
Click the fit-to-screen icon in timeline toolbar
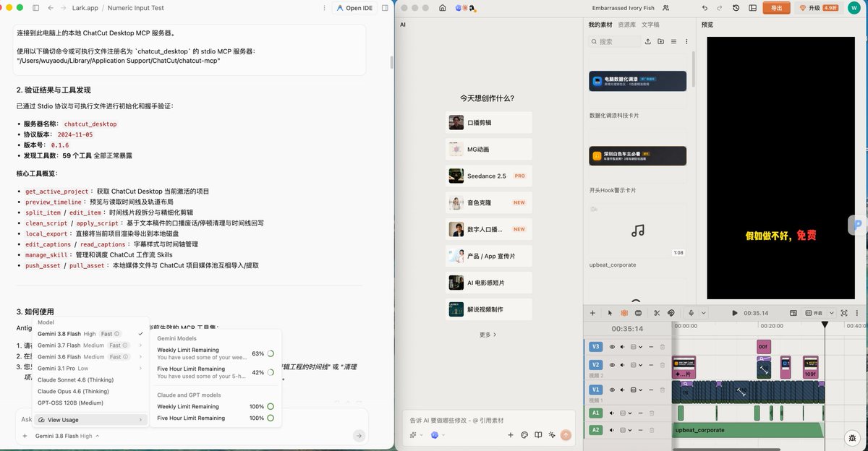pos(844,313)
